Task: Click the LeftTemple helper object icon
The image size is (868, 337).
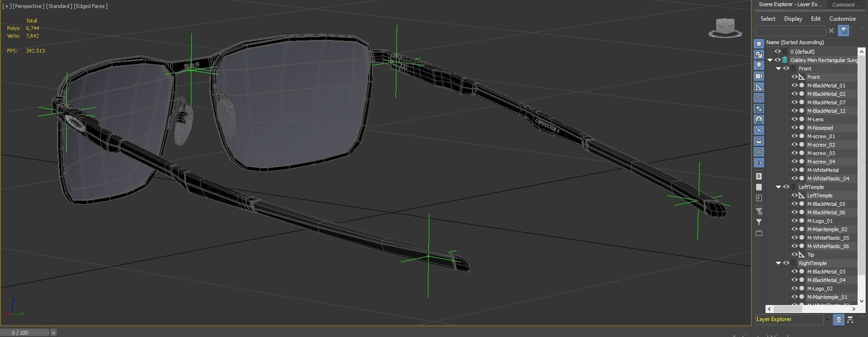Action: (x=802, y=196)
